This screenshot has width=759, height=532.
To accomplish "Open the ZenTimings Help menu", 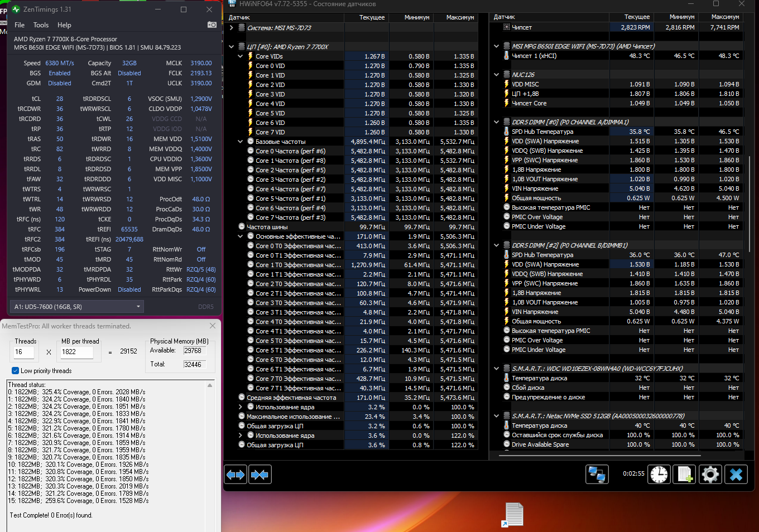I will click(x=64, y=25).
